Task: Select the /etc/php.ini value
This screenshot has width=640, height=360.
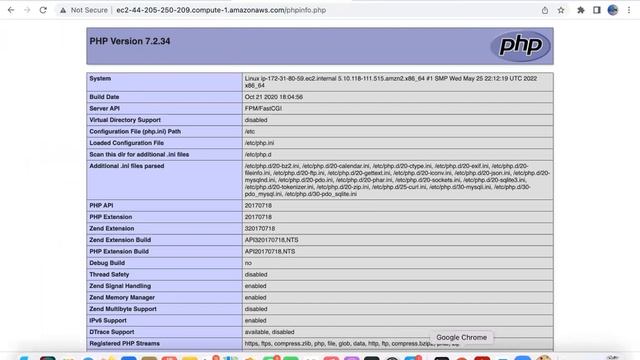Action: pos(259,143)
